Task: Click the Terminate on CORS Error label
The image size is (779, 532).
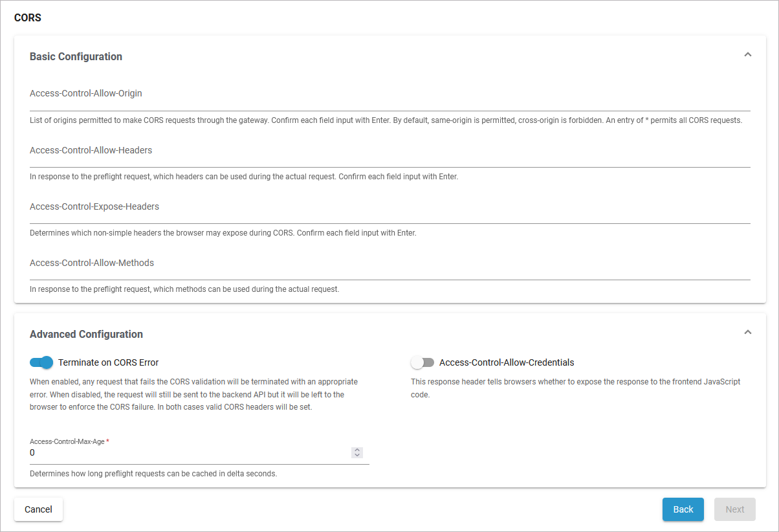Action: click(x=108, y=362)
